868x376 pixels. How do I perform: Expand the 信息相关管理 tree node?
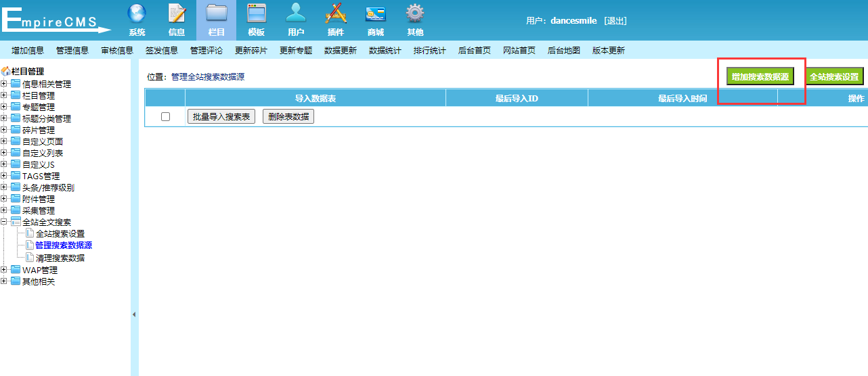tap(5, 85)
